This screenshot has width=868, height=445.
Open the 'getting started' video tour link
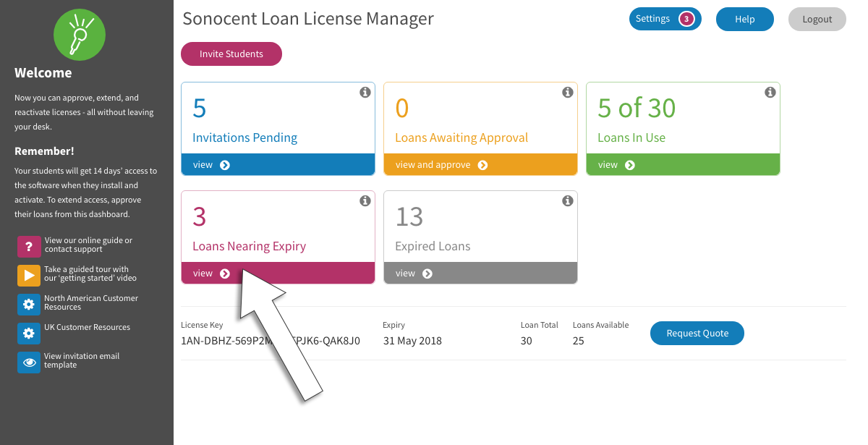click(90, 274)
